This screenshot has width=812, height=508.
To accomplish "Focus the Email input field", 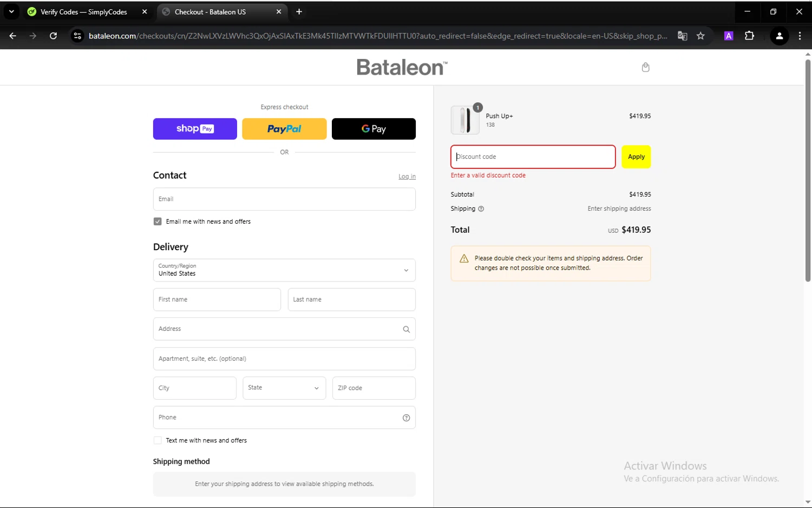I will coord(284,199).
